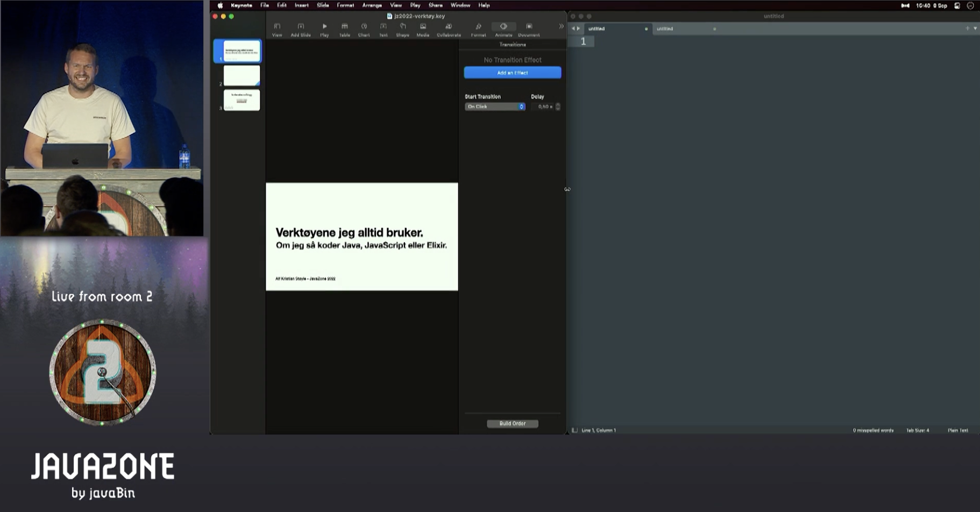
Task: Toggle the Animate inspector panel
Action: (x=503, y=27)
